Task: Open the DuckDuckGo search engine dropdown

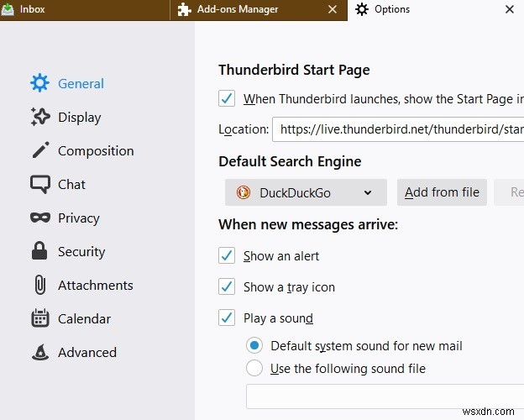Action: [x=306, y=192]
